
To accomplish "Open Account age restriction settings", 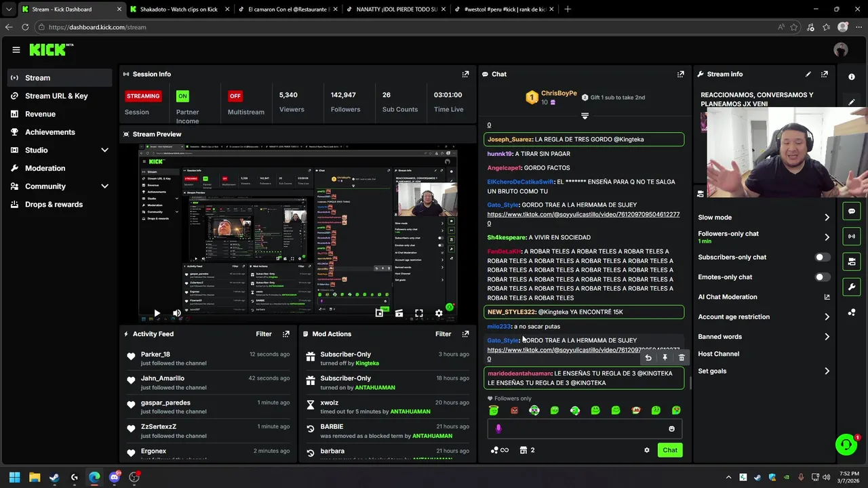I will click(764, 317).
